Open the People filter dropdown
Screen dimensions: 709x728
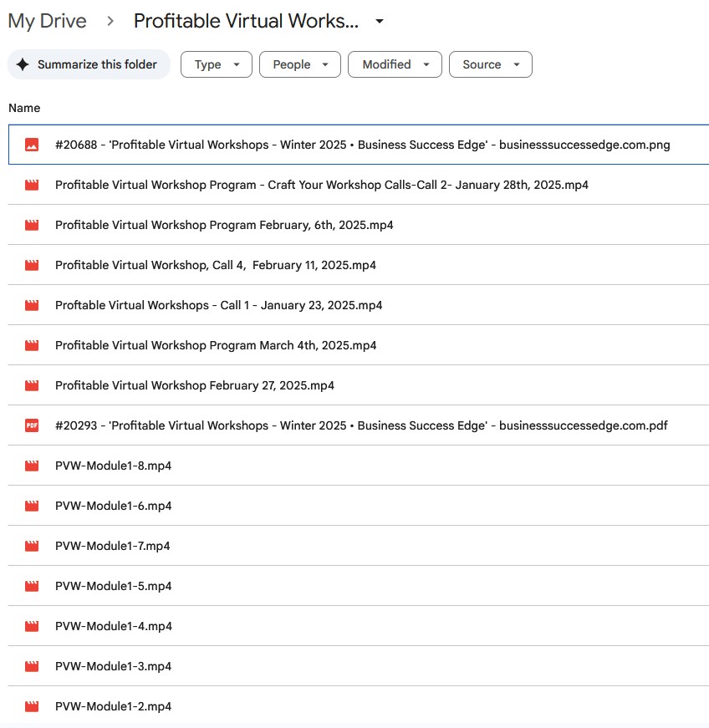click(x=299, y=64)
